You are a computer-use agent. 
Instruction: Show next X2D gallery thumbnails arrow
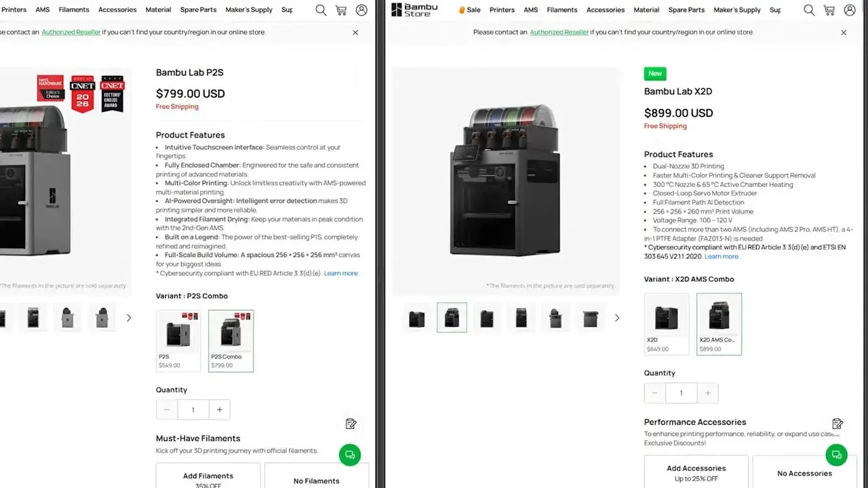[x=616, y=318]
